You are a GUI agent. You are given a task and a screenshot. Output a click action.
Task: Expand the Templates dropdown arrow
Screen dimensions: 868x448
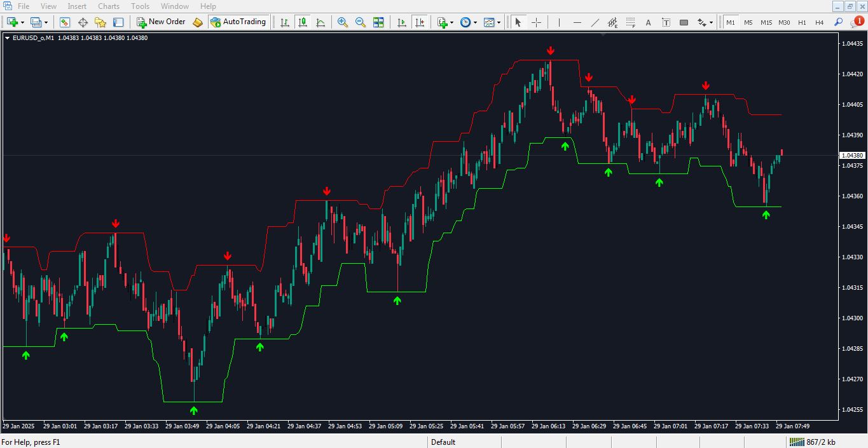click(x=499, y=22)
